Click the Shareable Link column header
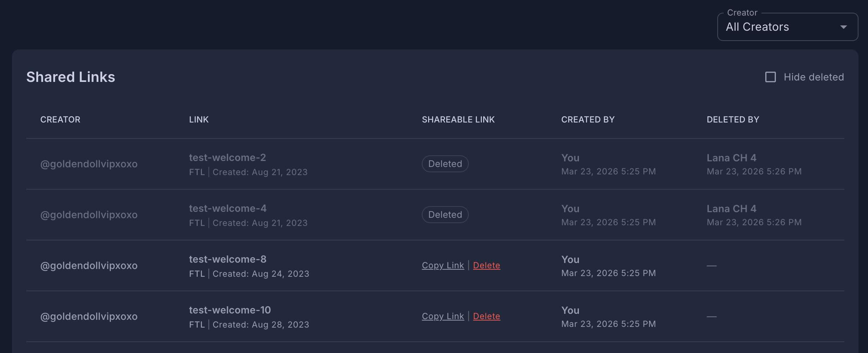The image size is (868, 353). (x=458, y=120)
